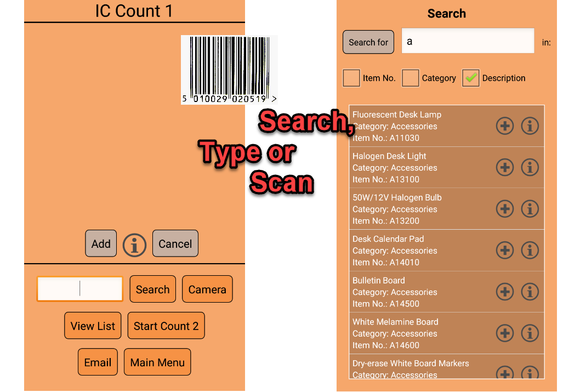This screenshot has height=392, width=586.
Task: Focus the search term field containing 'a'
Action: (x=468, y=42)
